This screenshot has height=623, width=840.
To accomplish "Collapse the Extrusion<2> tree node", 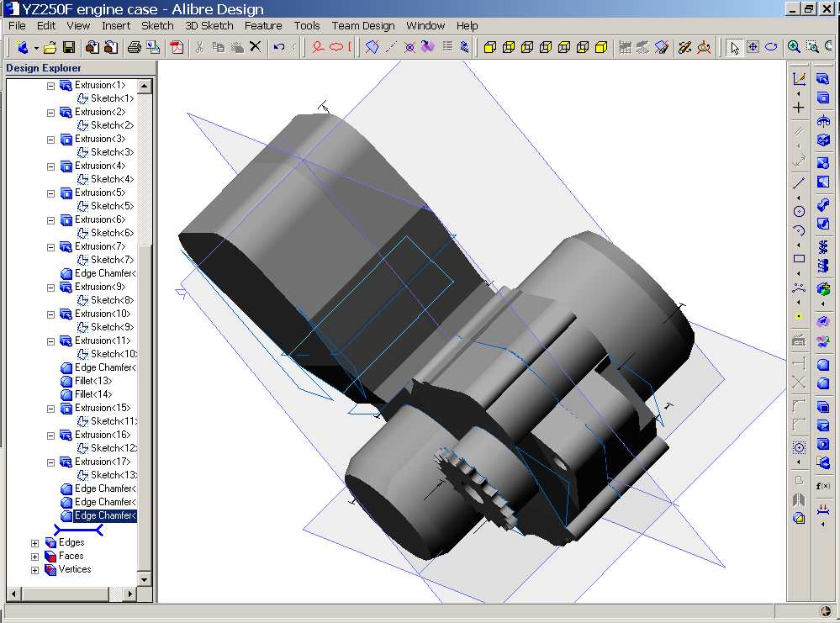I will pyautogui.click(x=50, y=113).
